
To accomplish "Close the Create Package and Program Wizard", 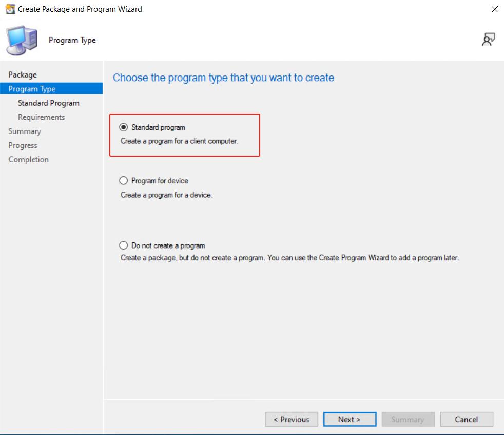I will pyautogui.click(x=495, y=9).
